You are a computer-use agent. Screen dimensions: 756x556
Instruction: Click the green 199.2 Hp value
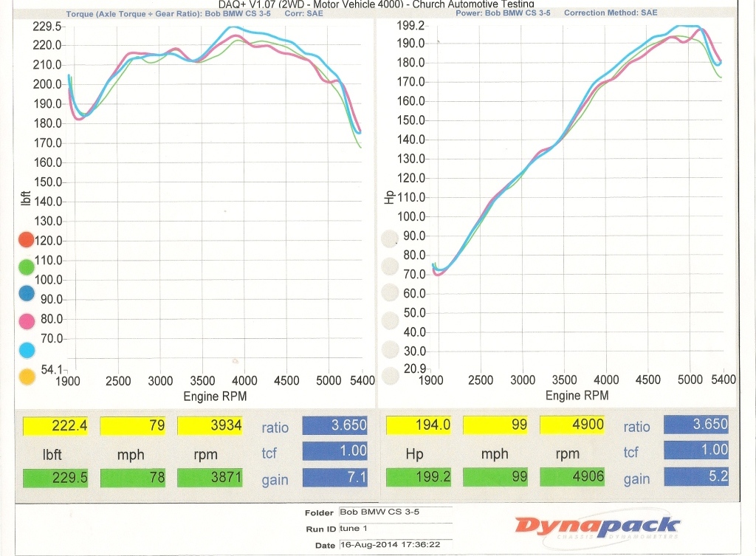[x=419, y=477]
